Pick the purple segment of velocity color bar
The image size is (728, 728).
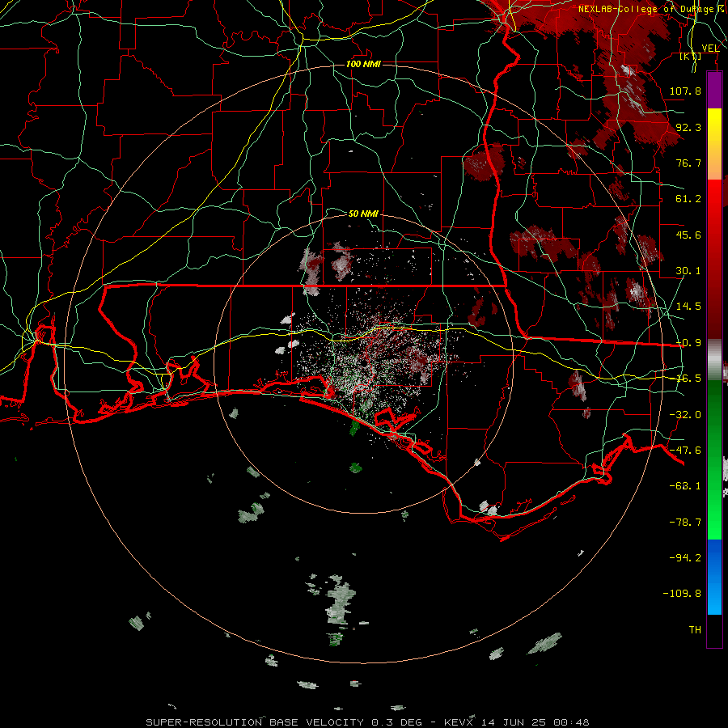click(x=714, y=90)
